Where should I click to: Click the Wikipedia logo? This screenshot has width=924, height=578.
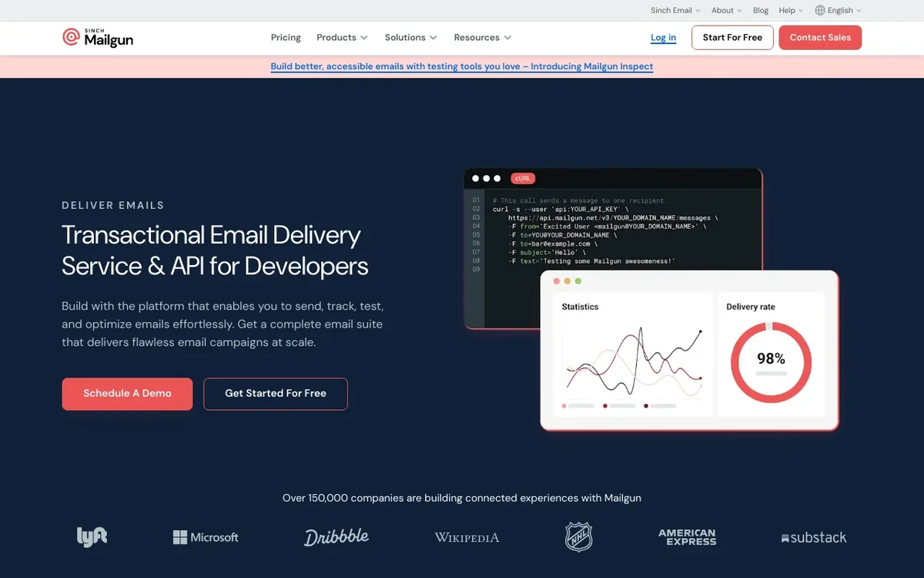click(467, 537)
